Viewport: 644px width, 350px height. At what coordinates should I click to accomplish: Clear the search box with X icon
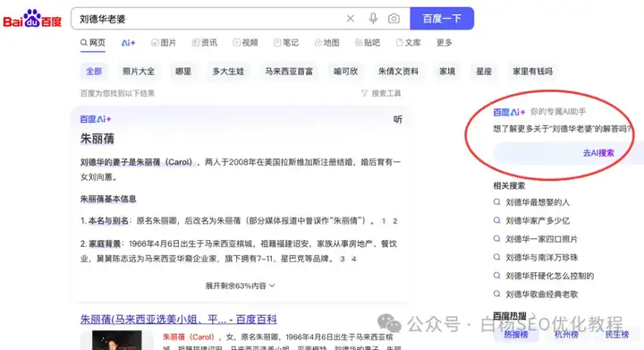tap(351, 19)
